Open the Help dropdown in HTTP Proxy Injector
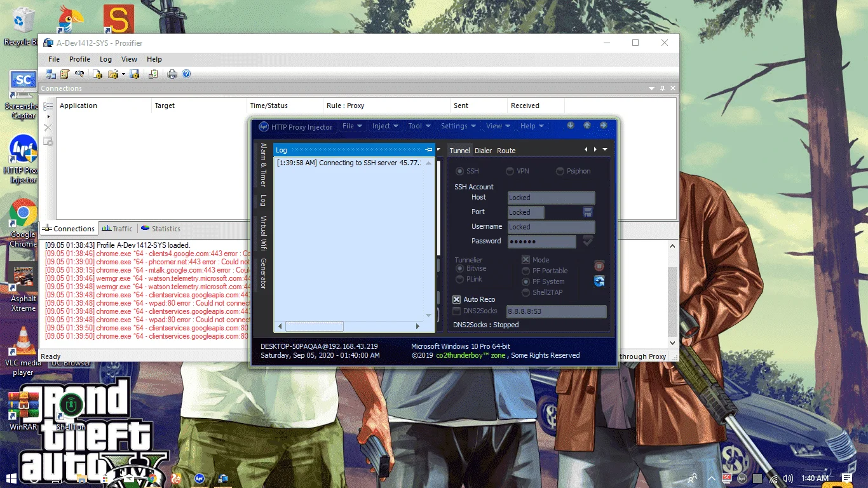This screenshot has width=868, height=488. pos(532,126)
